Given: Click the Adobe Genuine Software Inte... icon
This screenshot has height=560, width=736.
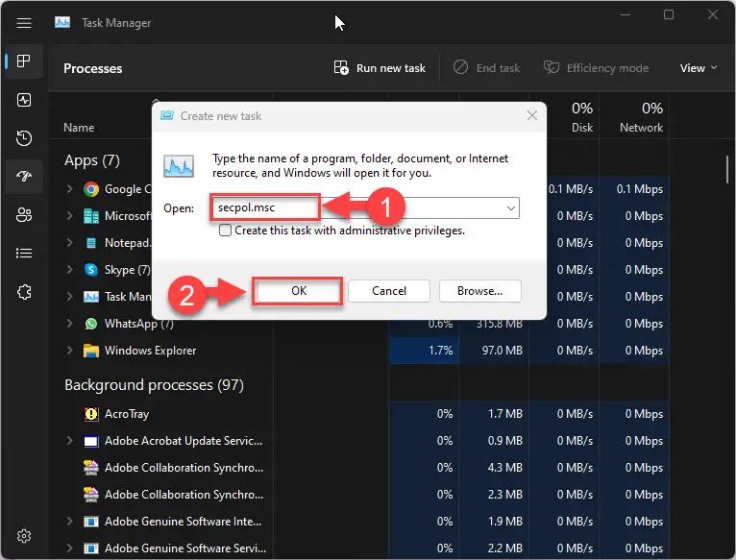Looking at the screenshot, I should (x=91, y=522).
